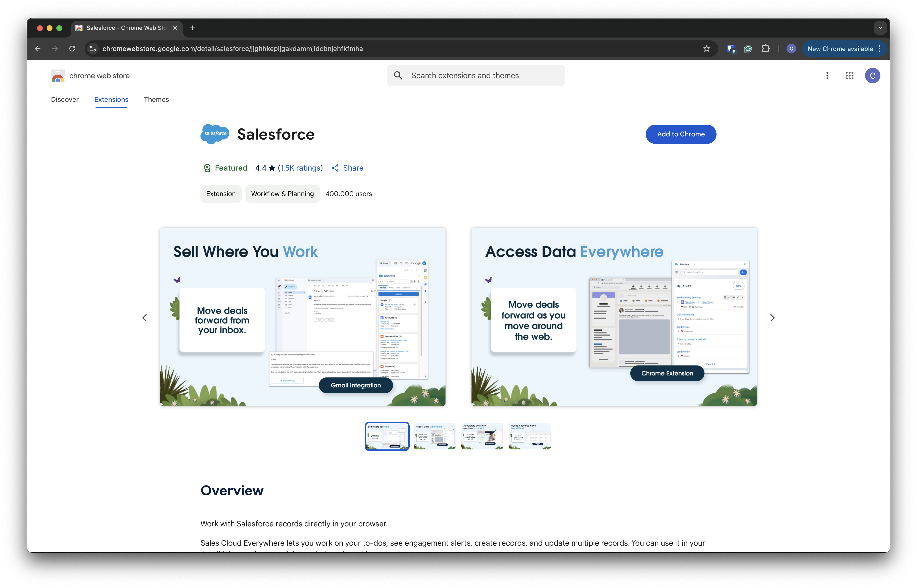The image size is (917, 588).
Task: Select the third screenshot thumbnail
Action: pos(482,436)
